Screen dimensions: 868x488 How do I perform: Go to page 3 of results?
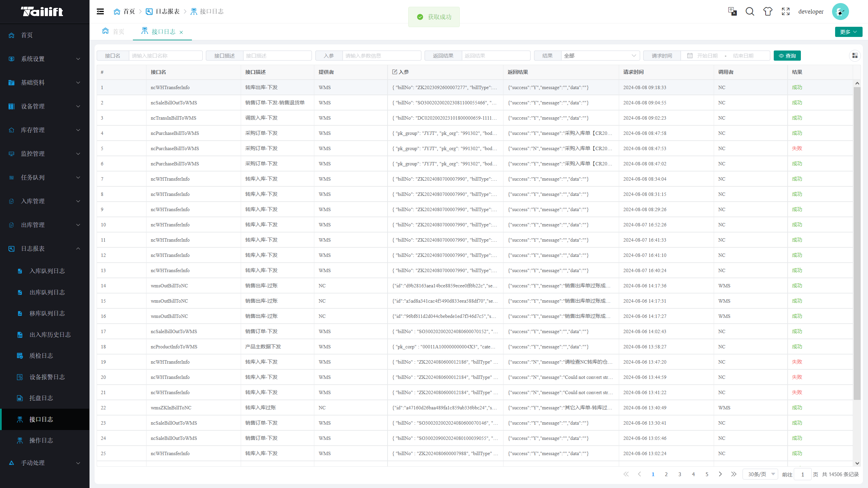[679, 474]
